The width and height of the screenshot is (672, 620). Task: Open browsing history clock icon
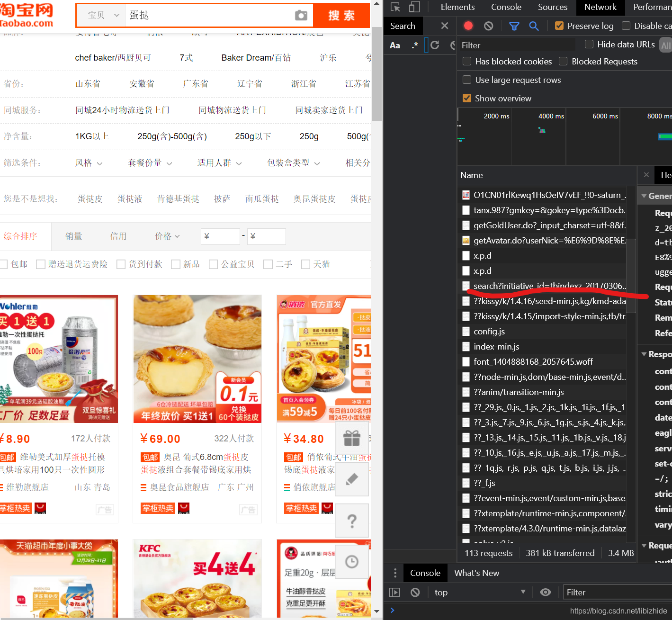tap(352, 562)
